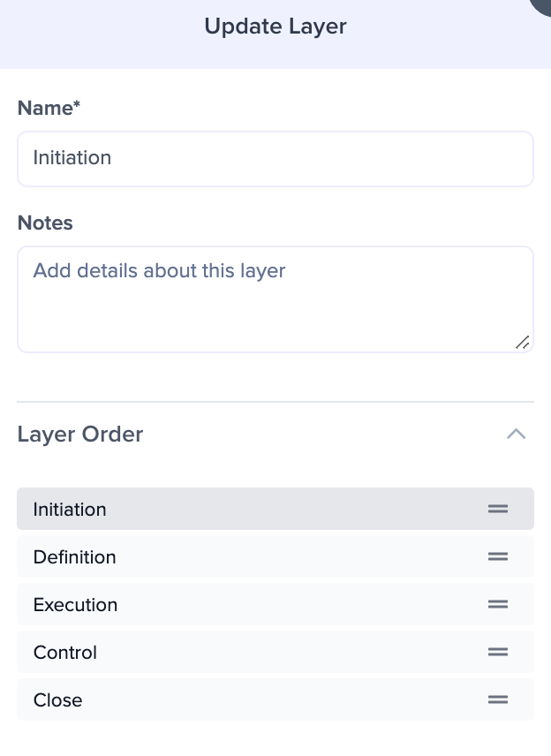Focus the Name field containing Initiation
551x756 pixels.
(275, 159)
